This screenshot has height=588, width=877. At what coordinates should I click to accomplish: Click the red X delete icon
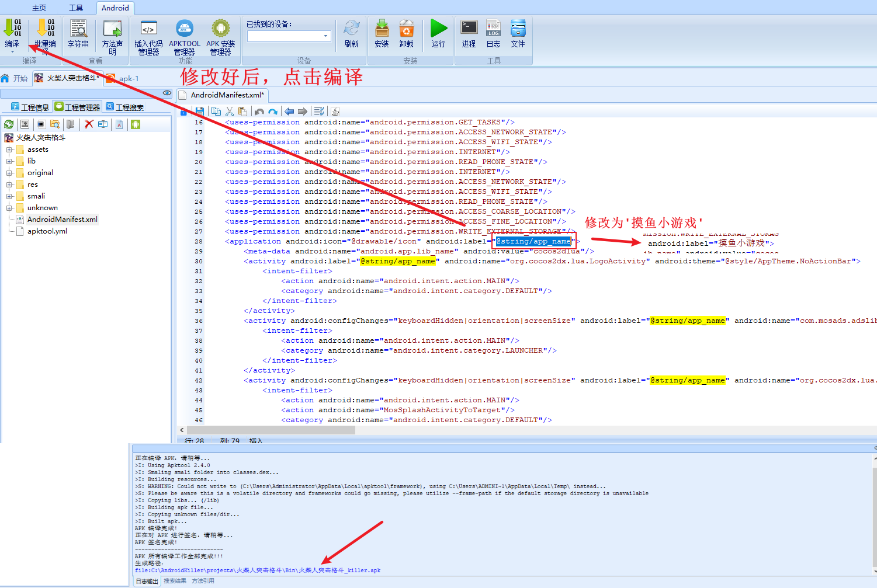tap(89, 124)
